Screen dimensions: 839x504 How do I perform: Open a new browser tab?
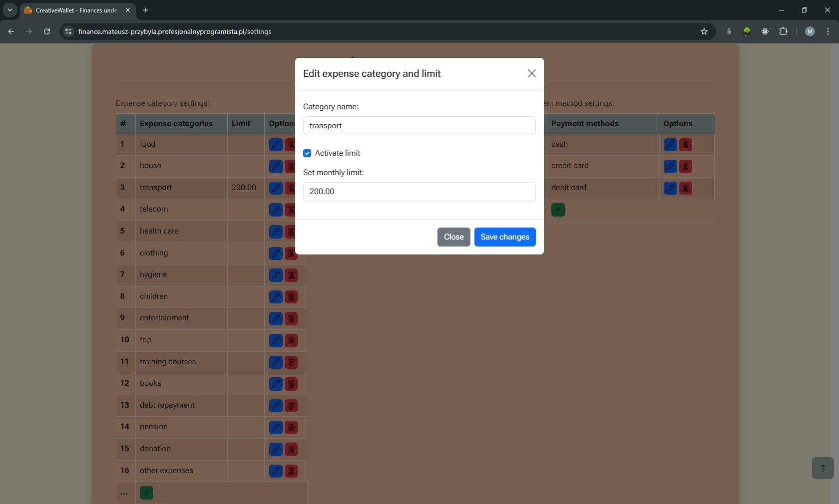click(x=146, y=10)
